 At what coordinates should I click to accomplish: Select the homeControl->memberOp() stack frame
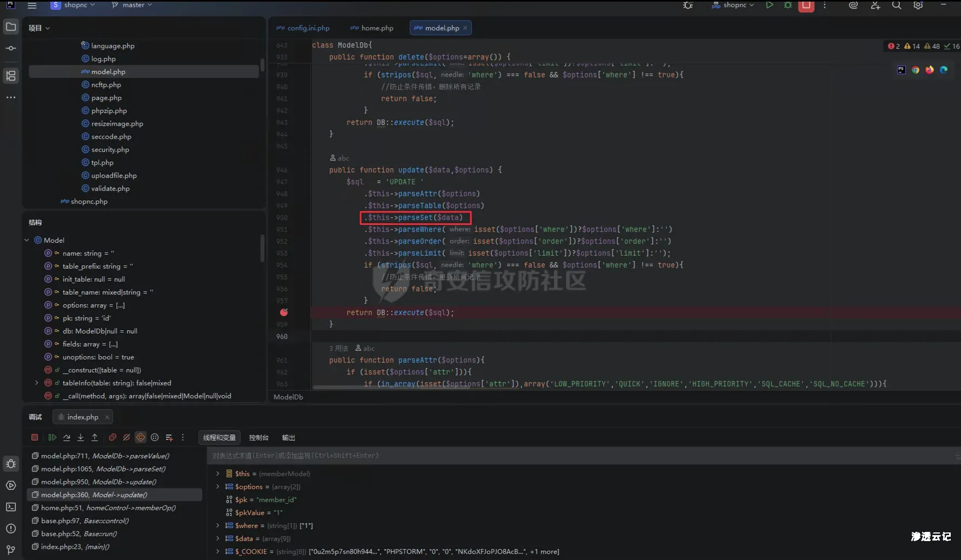108,508
